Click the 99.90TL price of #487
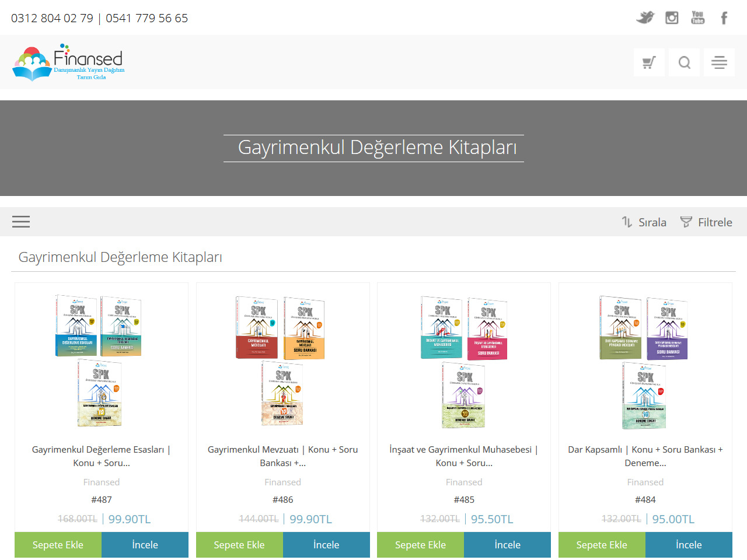The height and width of the screenshot is (560, 747). pyautogui.click(x=130, y=519)
